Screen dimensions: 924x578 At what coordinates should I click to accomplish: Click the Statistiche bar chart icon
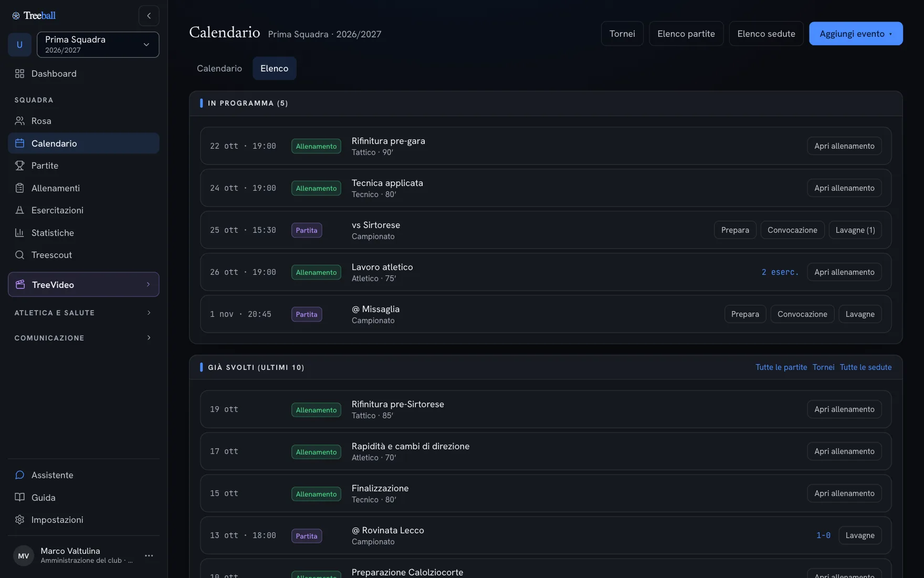pos(20,233)
